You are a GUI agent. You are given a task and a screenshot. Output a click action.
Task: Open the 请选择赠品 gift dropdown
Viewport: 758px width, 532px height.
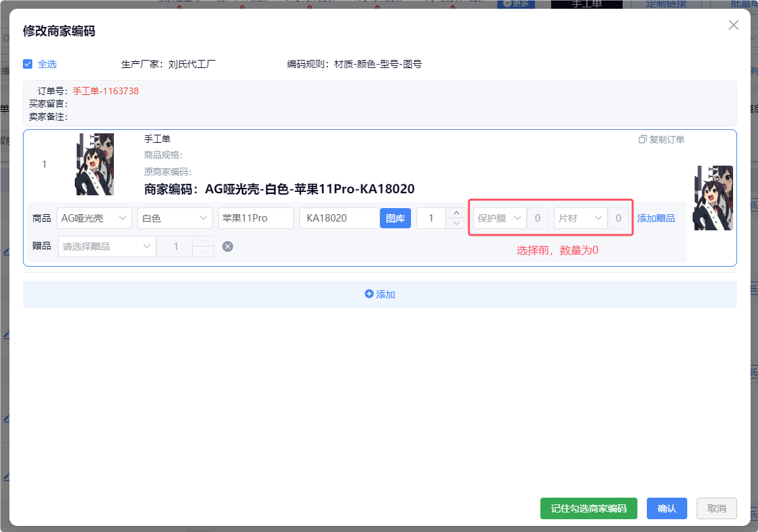(x=107, y=246)
